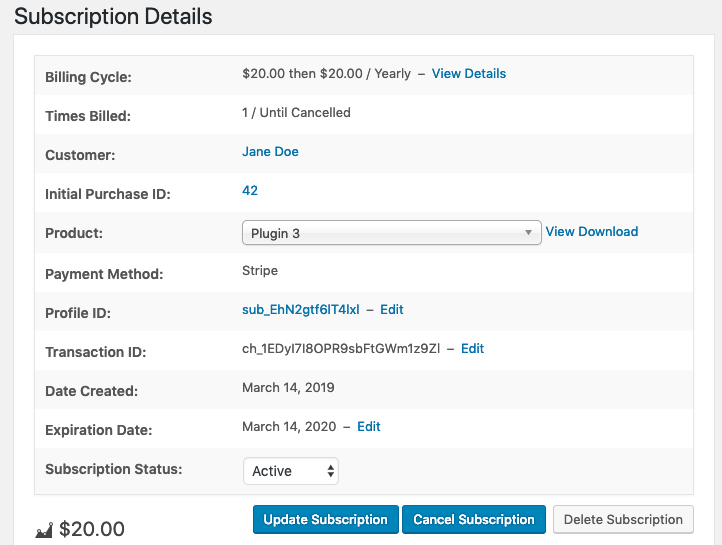Viewport: 722px width, 545px height.
Task: Open the Product dropdown showing Plugin 3
Action: (391, 233)
